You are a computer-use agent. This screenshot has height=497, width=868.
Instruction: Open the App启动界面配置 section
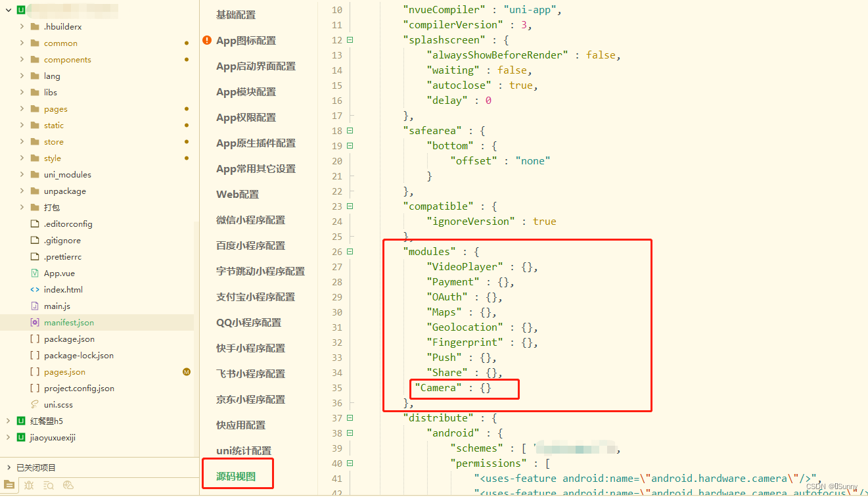[256, 66]
